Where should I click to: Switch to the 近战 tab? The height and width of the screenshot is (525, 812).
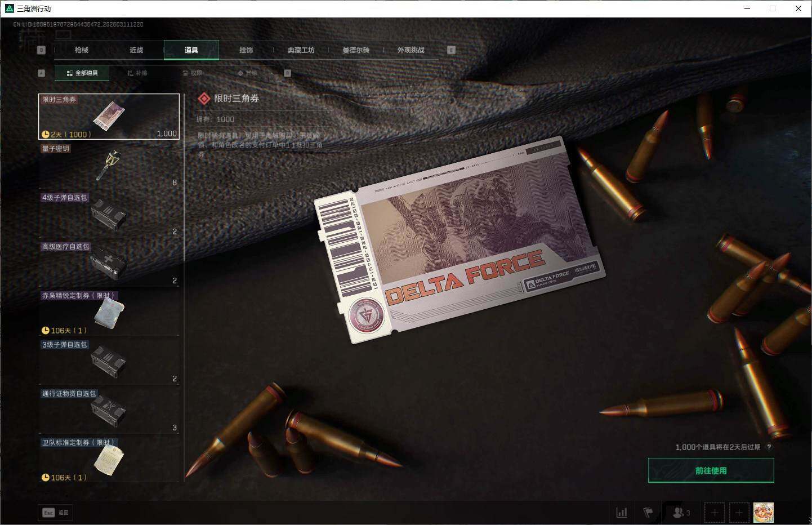click(x=136, y=50)
